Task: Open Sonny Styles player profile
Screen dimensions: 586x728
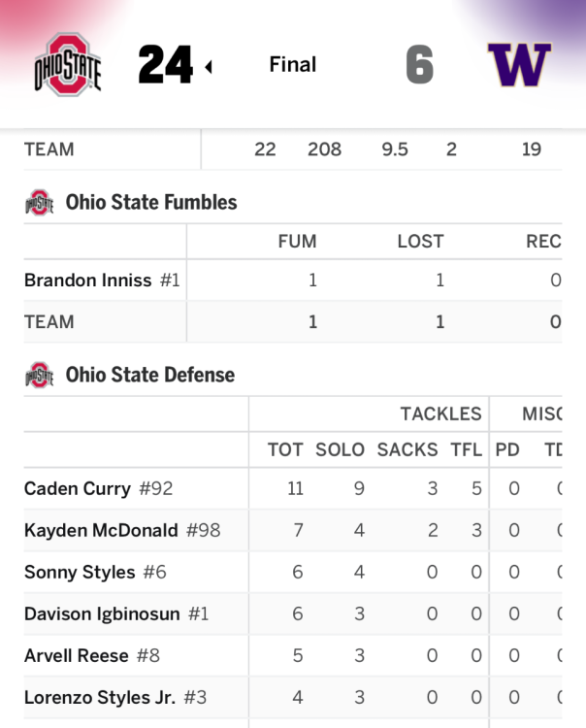Action: [80, 572]
